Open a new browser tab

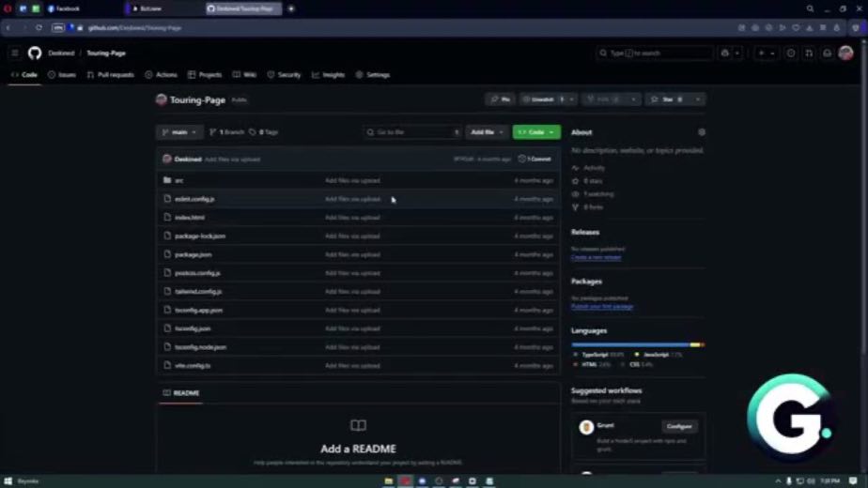[291, 8]
